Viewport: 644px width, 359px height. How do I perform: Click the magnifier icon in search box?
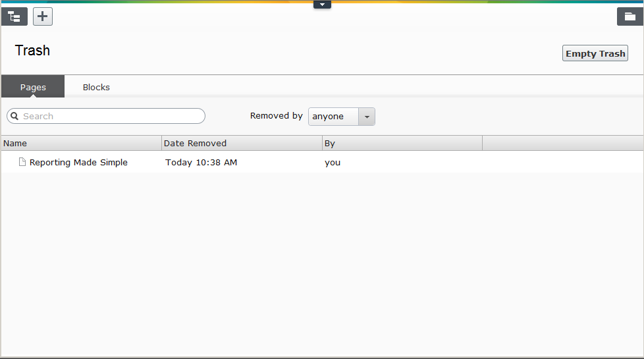pos(14,116)
